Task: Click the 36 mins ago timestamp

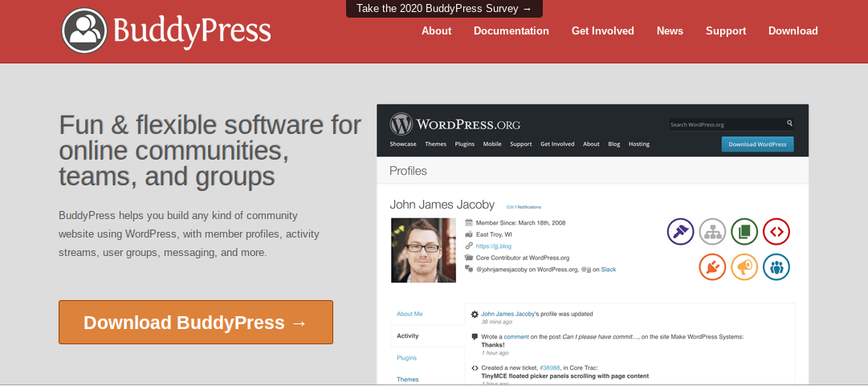Action: pyautogui.click(x=496, y=322)
